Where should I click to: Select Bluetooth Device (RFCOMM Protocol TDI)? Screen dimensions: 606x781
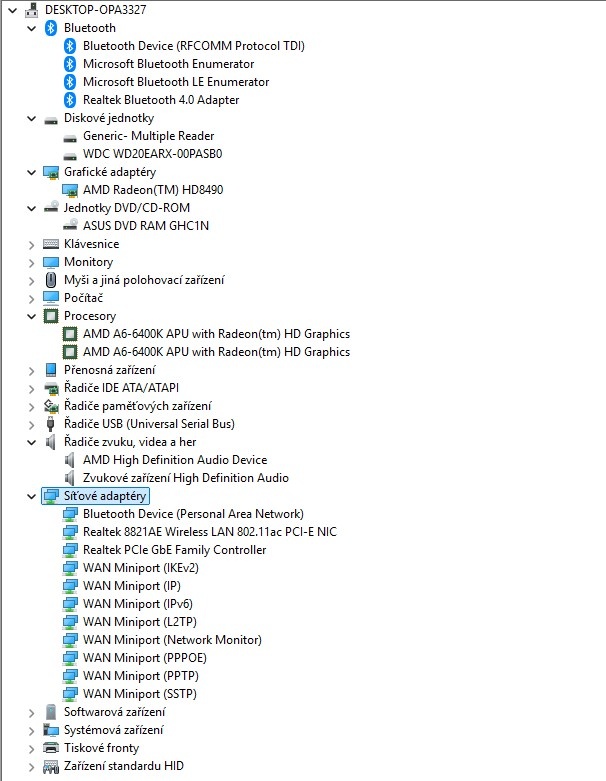pyautogui.click(x=194, y=46)
